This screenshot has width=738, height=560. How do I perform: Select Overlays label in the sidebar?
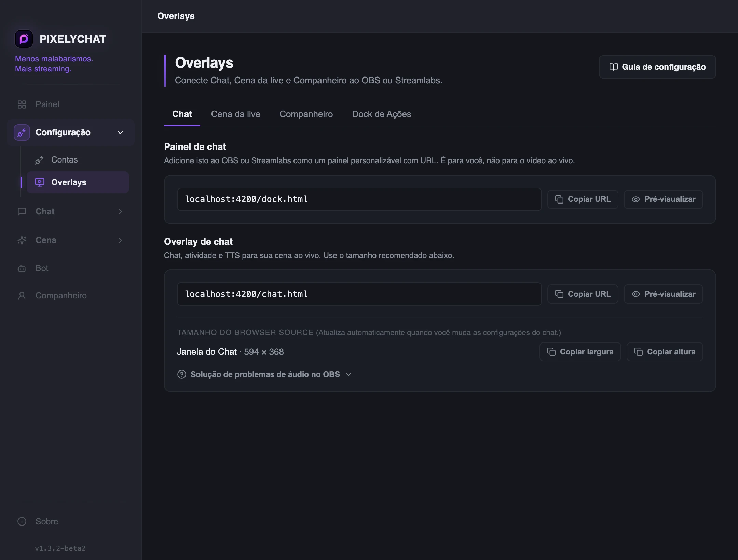click(x=69, y=182)
